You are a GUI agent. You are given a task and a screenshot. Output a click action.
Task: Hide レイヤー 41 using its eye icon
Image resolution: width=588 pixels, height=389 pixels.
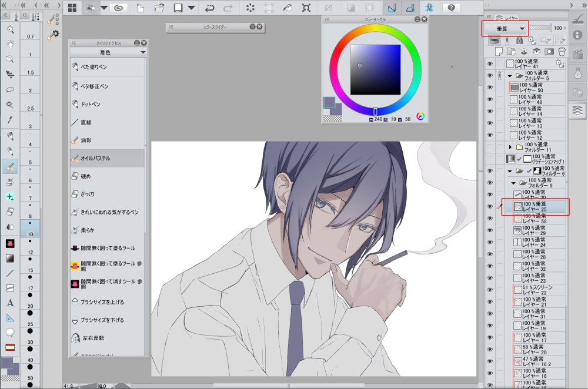tap(490, 63)
